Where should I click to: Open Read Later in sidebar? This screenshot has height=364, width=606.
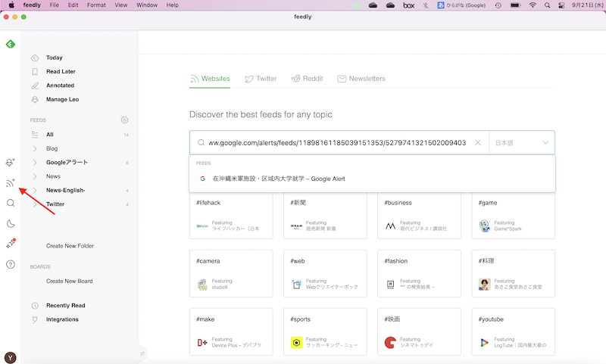(x=61, y=72)
